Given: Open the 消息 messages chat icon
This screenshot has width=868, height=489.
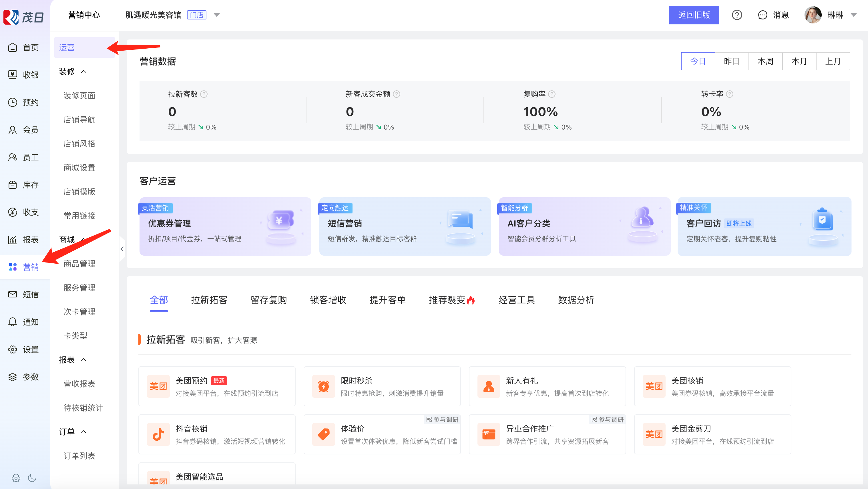Looking at the screenshot, I should (762, 15).
